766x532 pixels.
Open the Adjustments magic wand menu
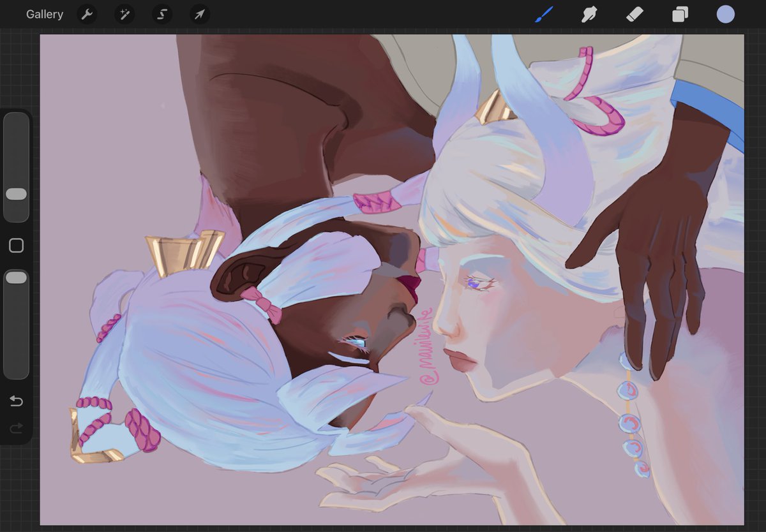tap(124, 14)
